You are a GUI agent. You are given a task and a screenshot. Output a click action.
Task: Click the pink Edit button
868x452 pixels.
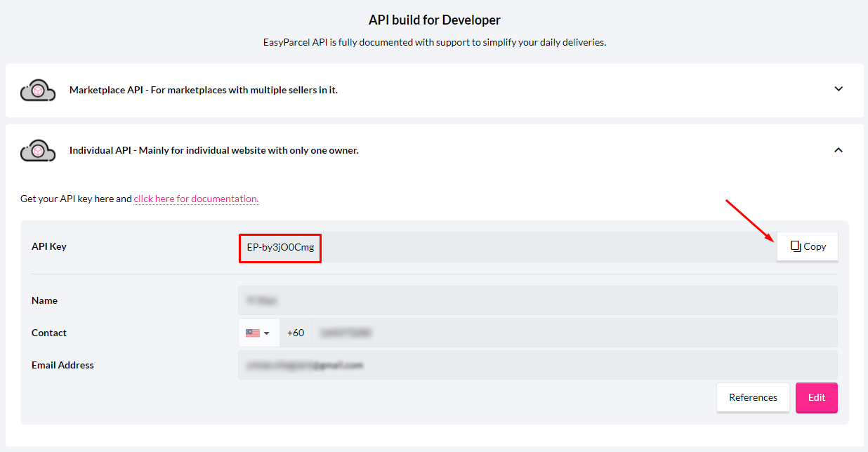817,397
